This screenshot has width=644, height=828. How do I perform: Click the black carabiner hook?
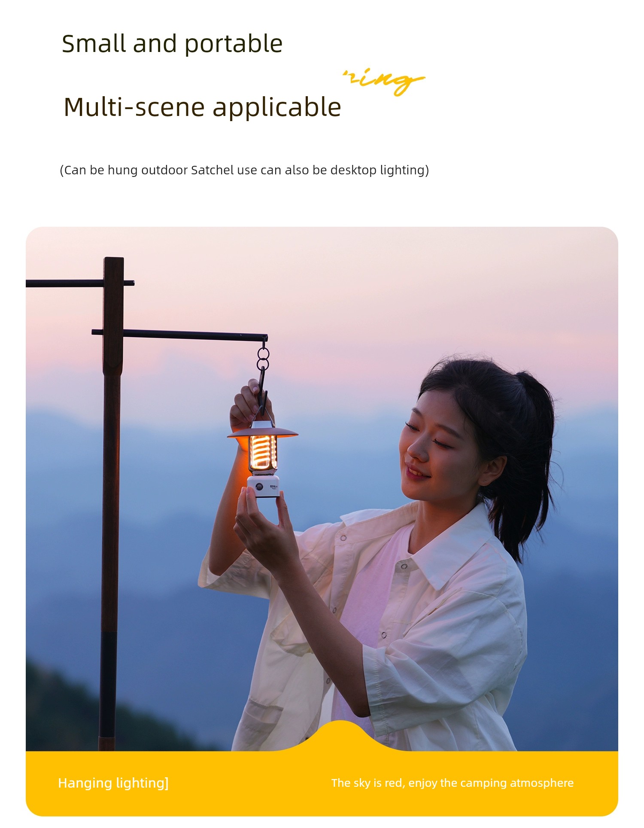coord(262,390)
